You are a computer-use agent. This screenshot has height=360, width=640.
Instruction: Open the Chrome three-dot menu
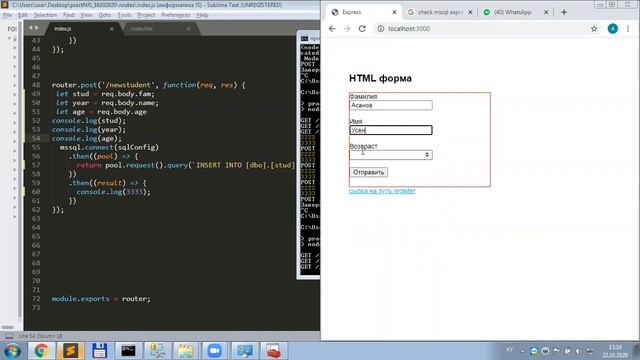(628, 29)
